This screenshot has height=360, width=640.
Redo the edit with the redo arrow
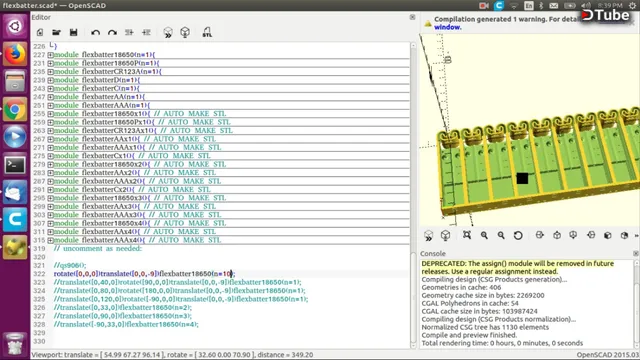pyautogui.click(x=112, y=33)
